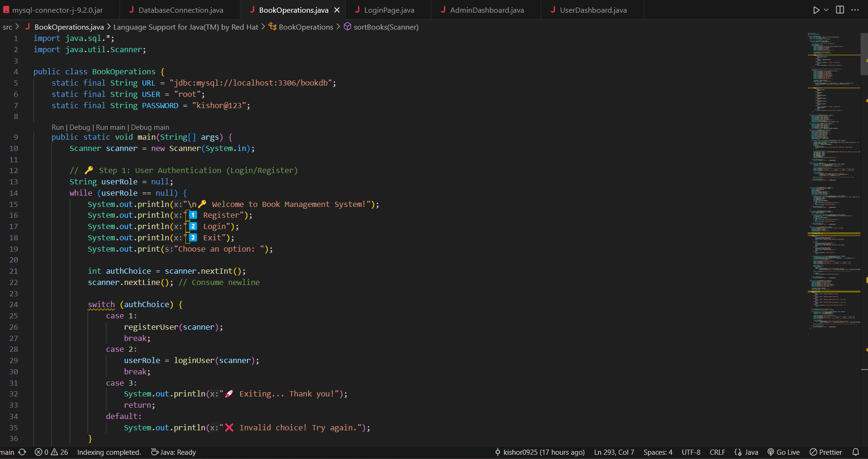Click the Split Editor icon
Viewport: 868px width, 459px height.
pos(840,10)
